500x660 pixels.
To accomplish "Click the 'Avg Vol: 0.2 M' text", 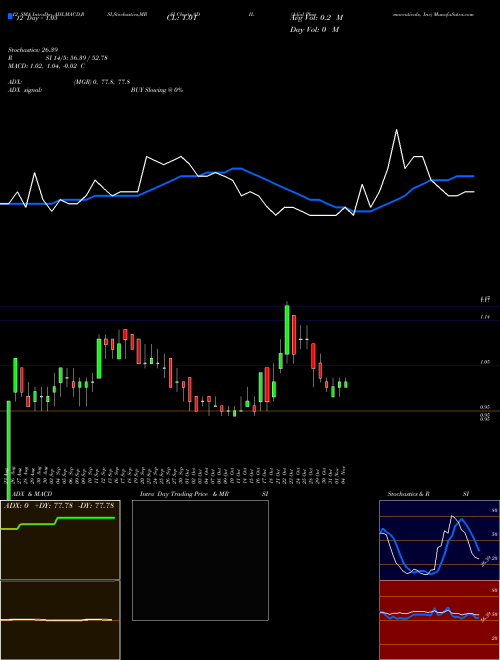I will pos(316,18).
